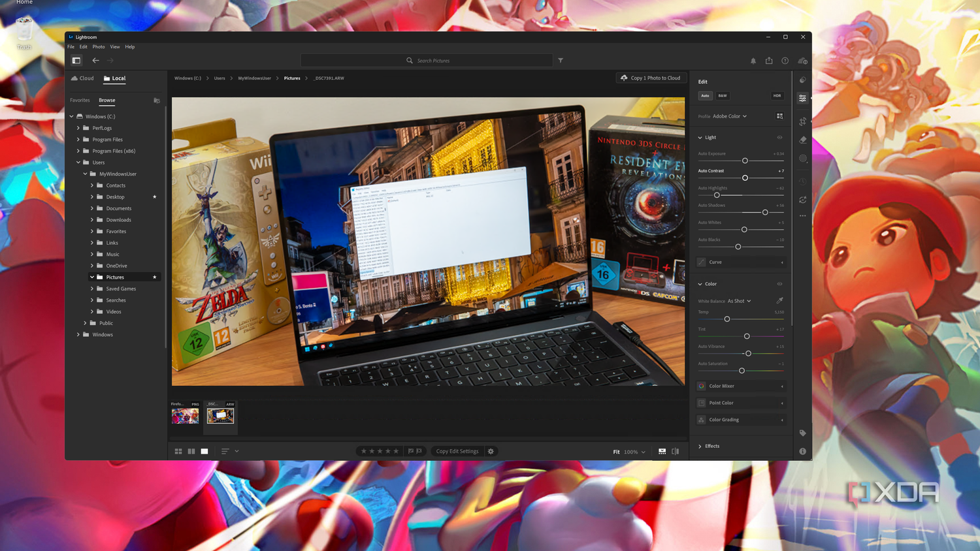Switch to the Cloud tab
Viewport: 980px width, 551px height.
82,78
